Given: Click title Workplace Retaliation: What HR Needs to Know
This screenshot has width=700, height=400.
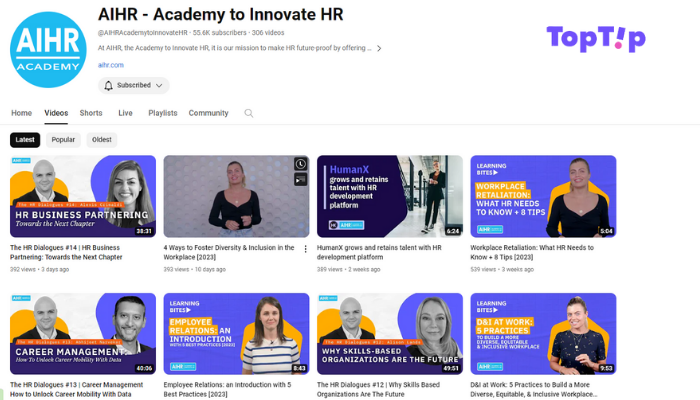Looking at the screenshot, I should pyautogui.click(x=532, y=252).
